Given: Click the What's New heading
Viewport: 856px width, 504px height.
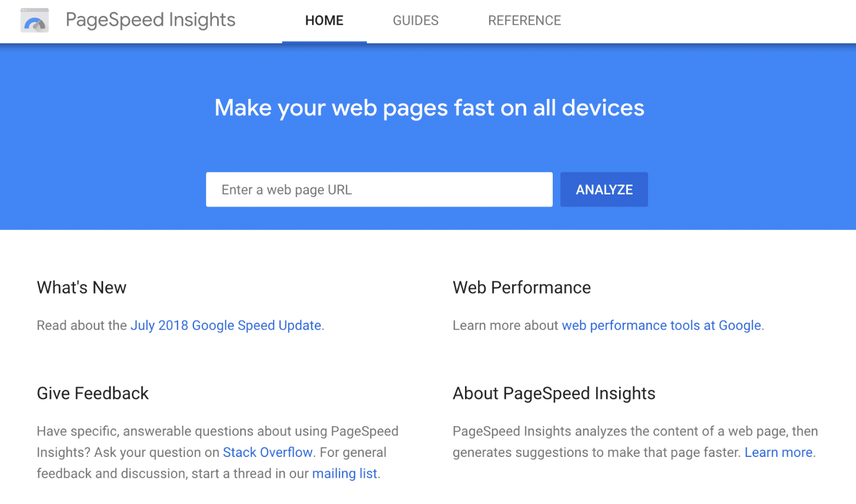Looking at the screenshot, I should pyautogui.click(x=82, y=288).
